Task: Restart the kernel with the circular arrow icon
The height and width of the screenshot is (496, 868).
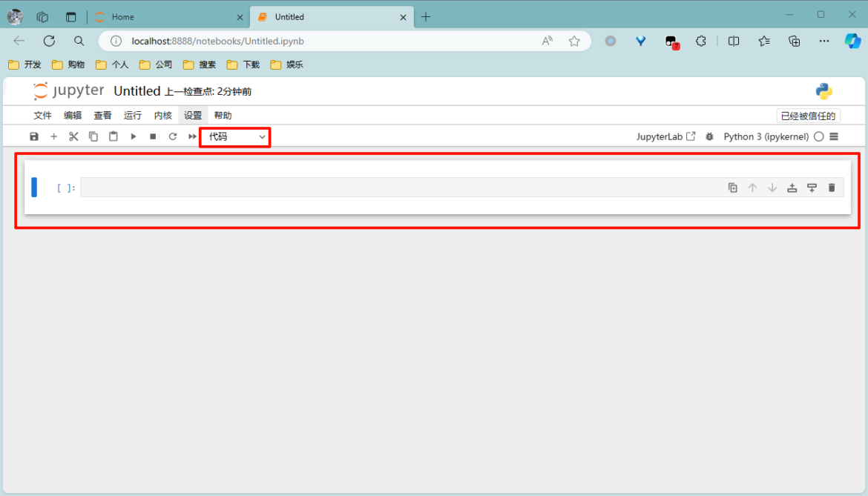Action: pos(173,136)
